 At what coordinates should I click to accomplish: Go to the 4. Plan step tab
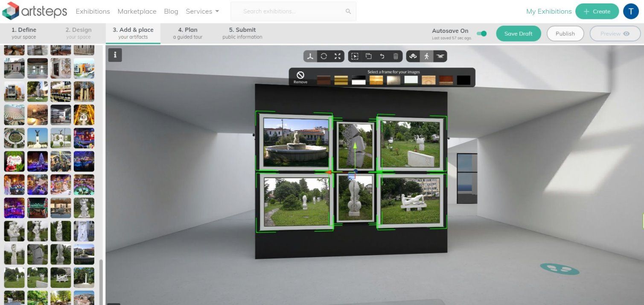pyautogui.click(x=188, y=33)
